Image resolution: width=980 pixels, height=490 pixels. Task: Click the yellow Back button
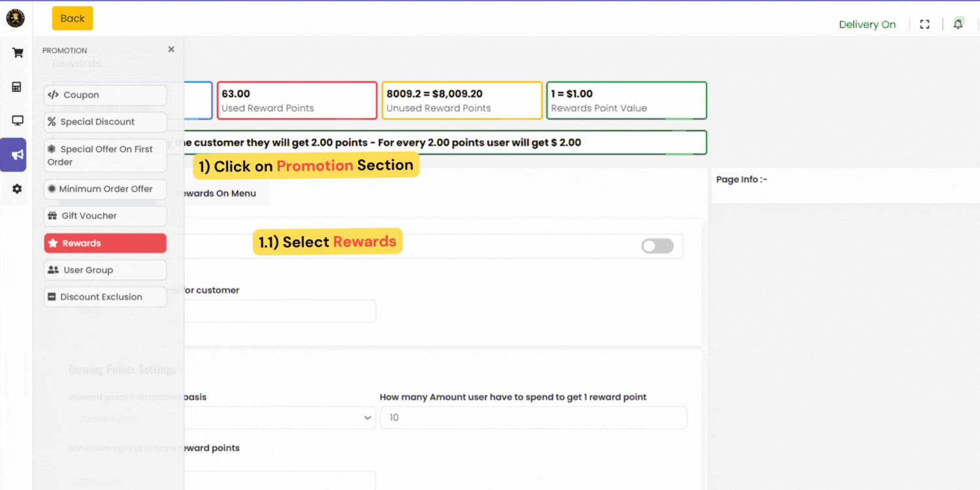coord(73,18)
